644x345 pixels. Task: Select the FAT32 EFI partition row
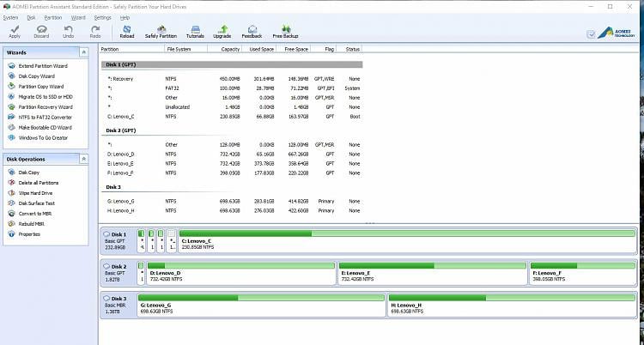coord(232,88)
